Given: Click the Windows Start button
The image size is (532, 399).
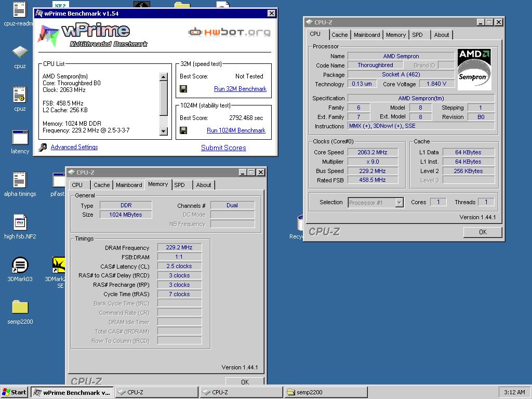Looking at the screenshot, I should (14, 392).
